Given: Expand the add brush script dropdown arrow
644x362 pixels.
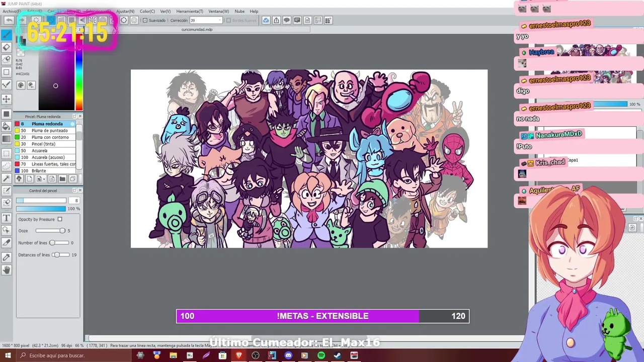Looking at the screenshot, I should coord(44,178).
